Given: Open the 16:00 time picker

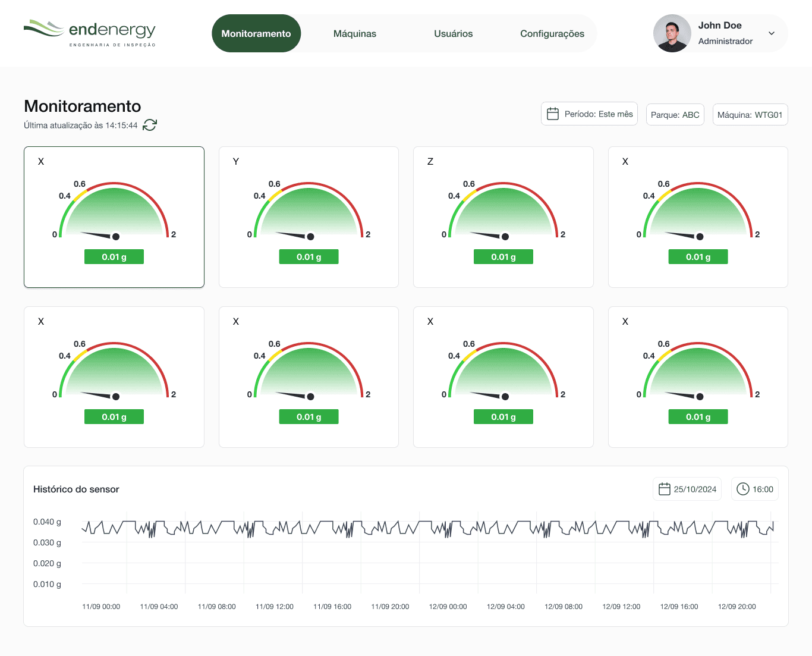Looking at the screenshot, I should 755,489.
